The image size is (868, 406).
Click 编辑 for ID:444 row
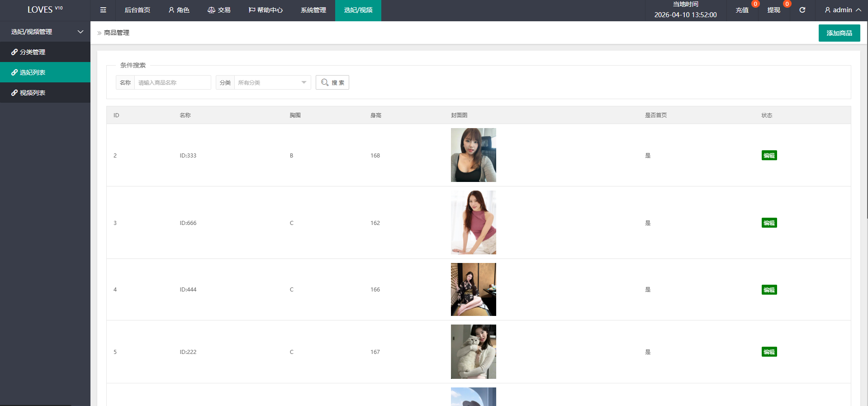769,290
